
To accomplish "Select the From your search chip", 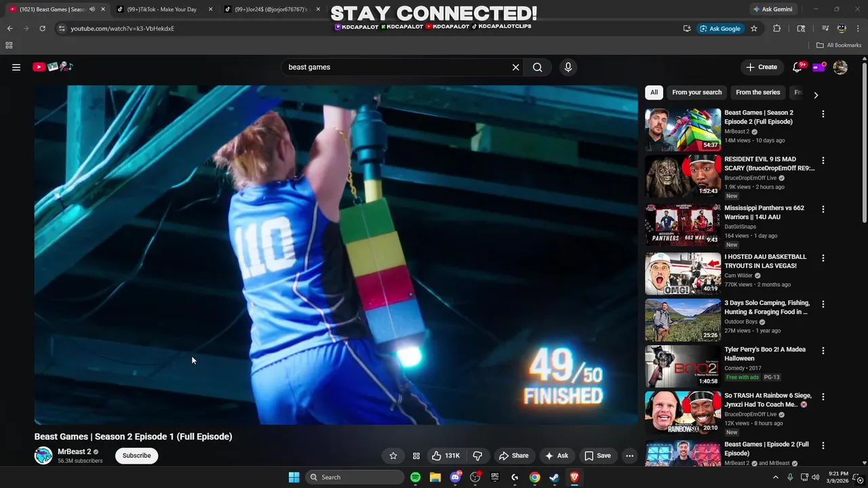I will point(697,92).
